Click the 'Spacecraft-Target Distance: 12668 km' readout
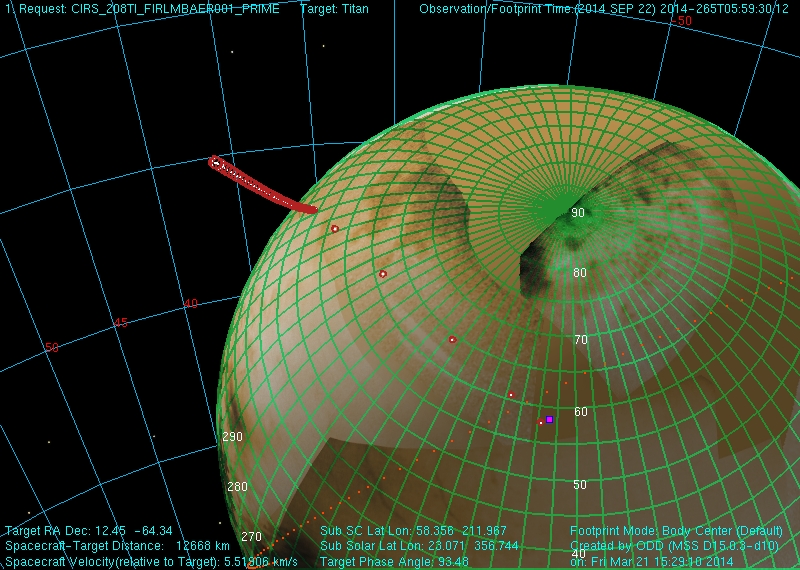 [x=117, y=547]
